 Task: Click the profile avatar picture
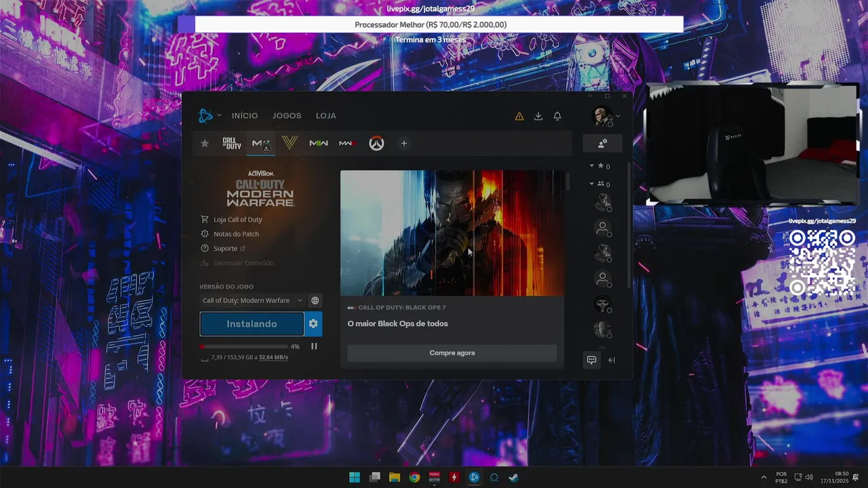[x=602, y=116]
